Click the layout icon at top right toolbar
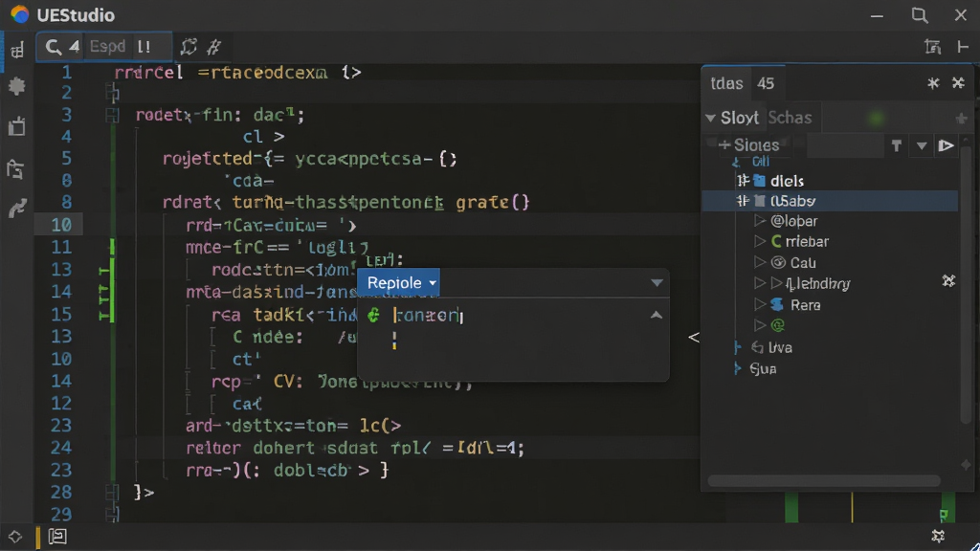The height and width of the screenshot is (551, 980). click(932, 47)
